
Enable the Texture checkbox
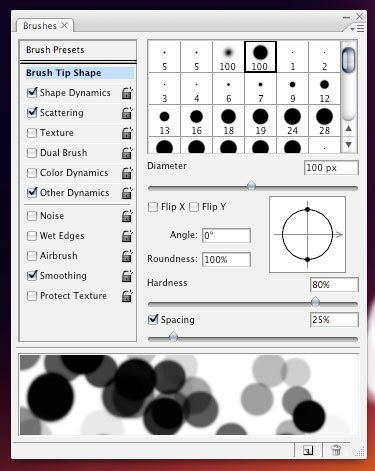pyautogui.click(x=32, y=133)
